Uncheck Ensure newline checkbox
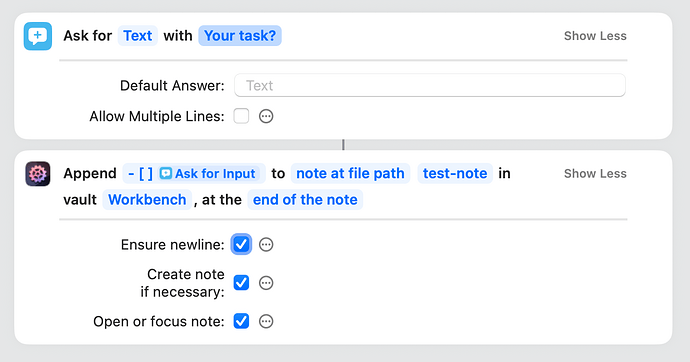The width and height of the screenshot is (690, 362). click(241, 245)
